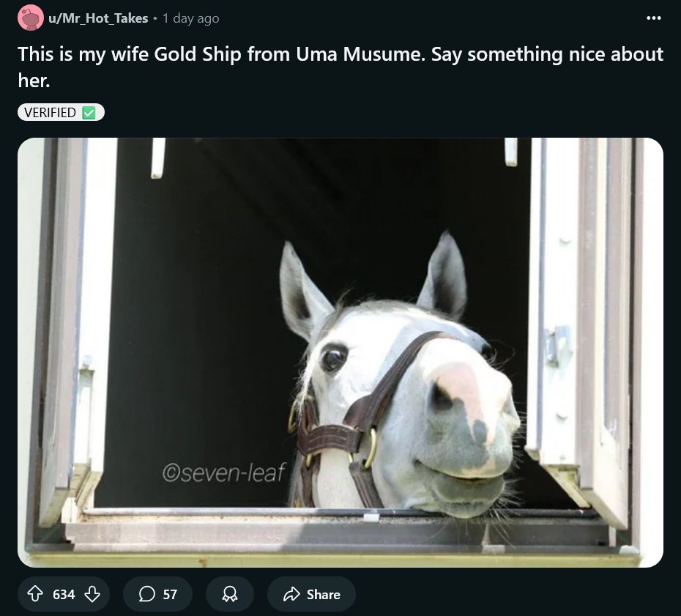Click the ©seven-leaf watermark on image
The image size is (681, 616).
(x=224, y=472)
